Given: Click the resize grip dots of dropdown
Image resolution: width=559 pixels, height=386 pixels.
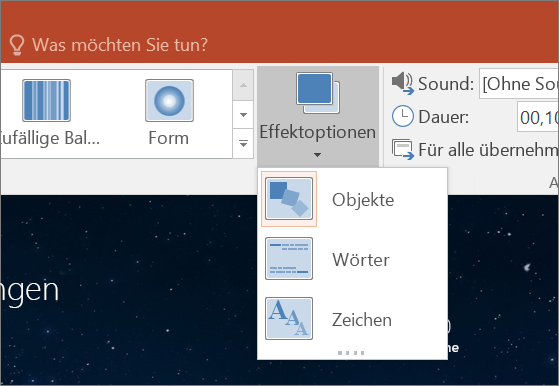Looking at the screenshot, I should (351, 353).
